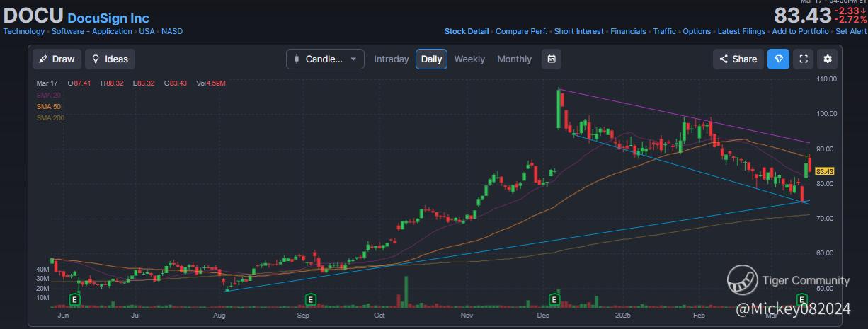Open the NASD exchange link

(171, 31)
